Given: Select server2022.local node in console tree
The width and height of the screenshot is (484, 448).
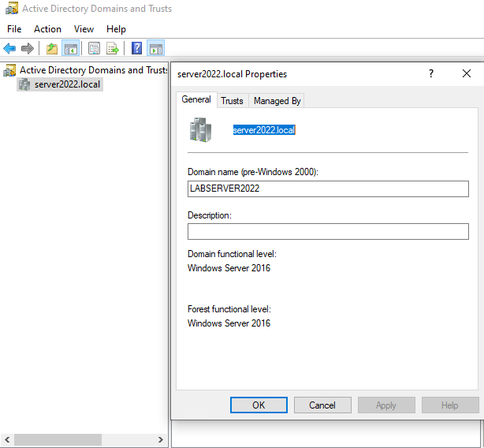Looking at the screenshot, I should pos(67,84).
